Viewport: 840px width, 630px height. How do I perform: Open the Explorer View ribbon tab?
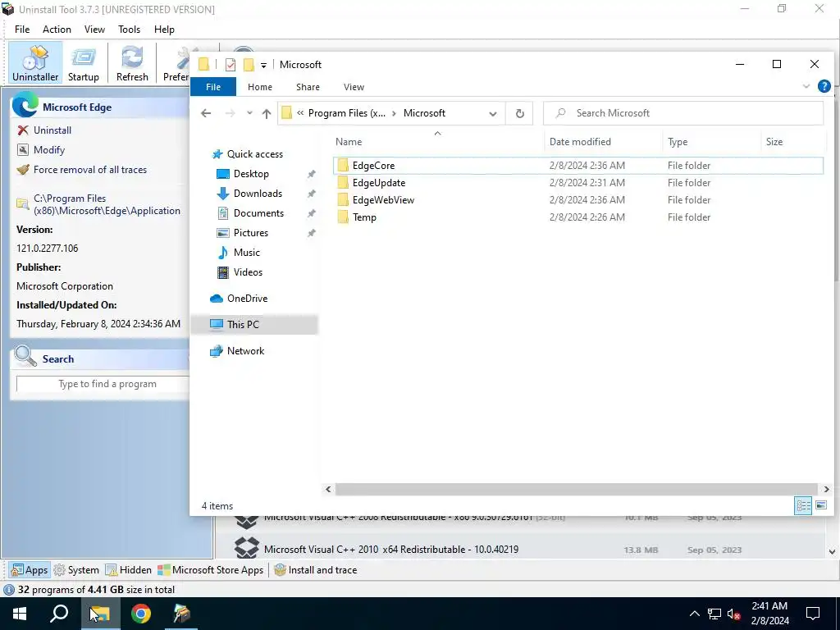point(354,87)
